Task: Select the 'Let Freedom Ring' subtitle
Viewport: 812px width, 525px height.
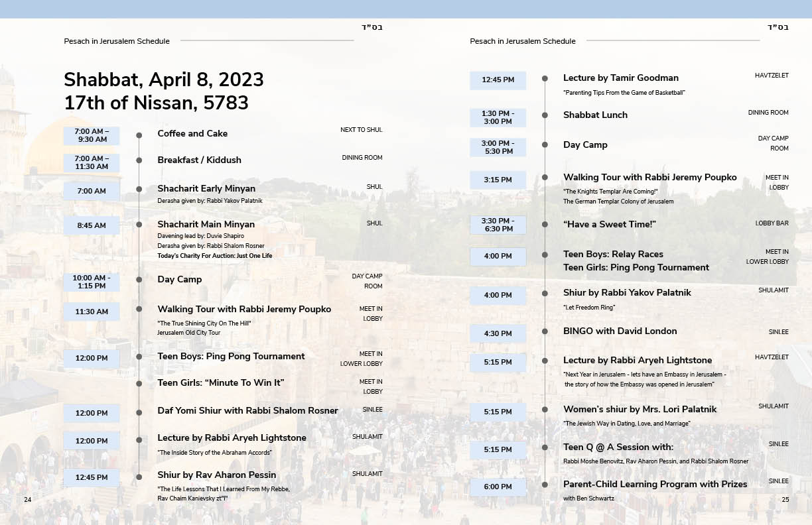Action: point(589,308)
